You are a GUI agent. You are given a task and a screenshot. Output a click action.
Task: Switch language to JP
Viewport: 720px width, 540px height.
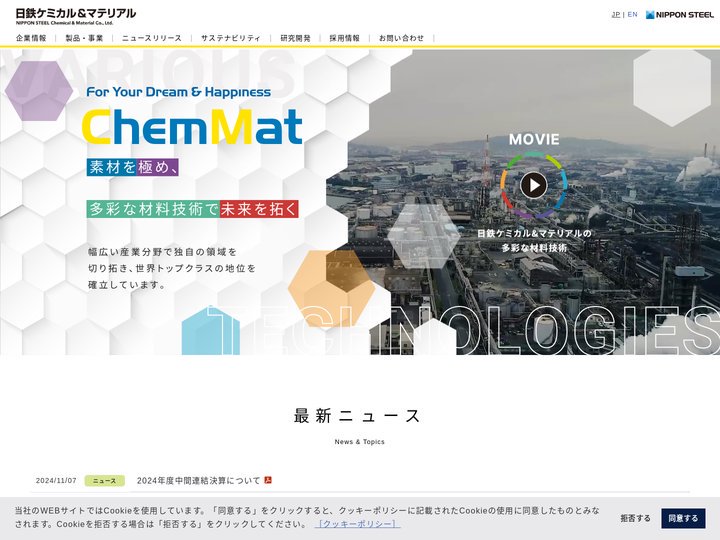pyautogui.click(x=616, y=15)
